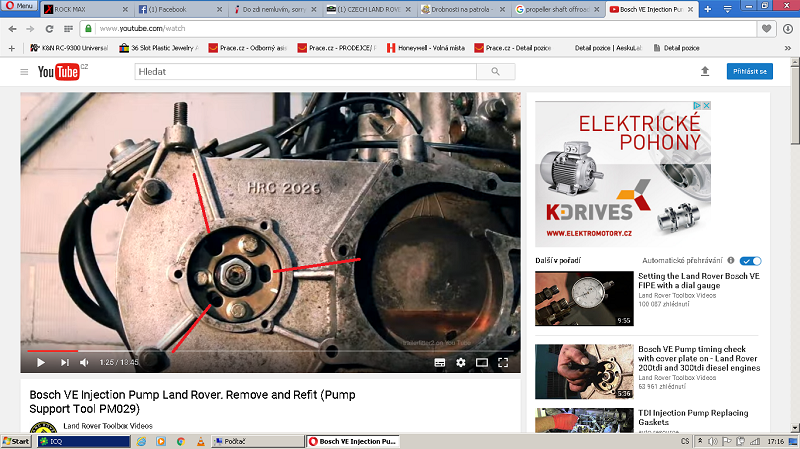The height and width of the screenshot is (449, 800).
Task: Go forward to next page
Action: [30, 29]
